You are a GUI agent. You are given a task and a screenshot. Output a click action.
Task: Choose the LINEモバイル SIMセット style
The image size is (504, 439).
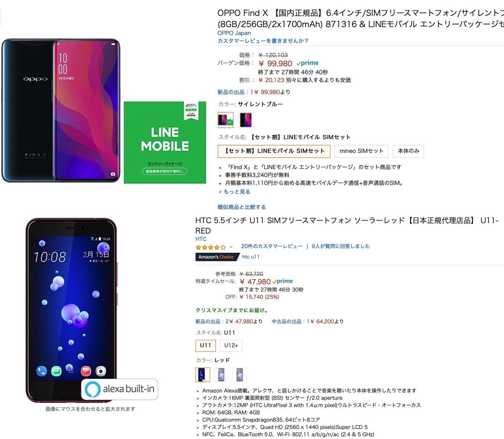[274, 151]
